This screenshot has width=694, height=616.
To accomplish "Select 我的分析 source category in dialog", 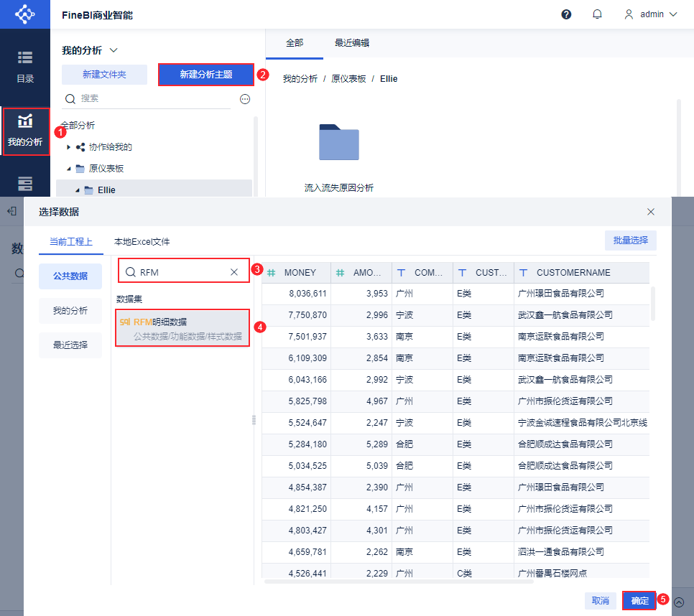I will click(70, 311).
